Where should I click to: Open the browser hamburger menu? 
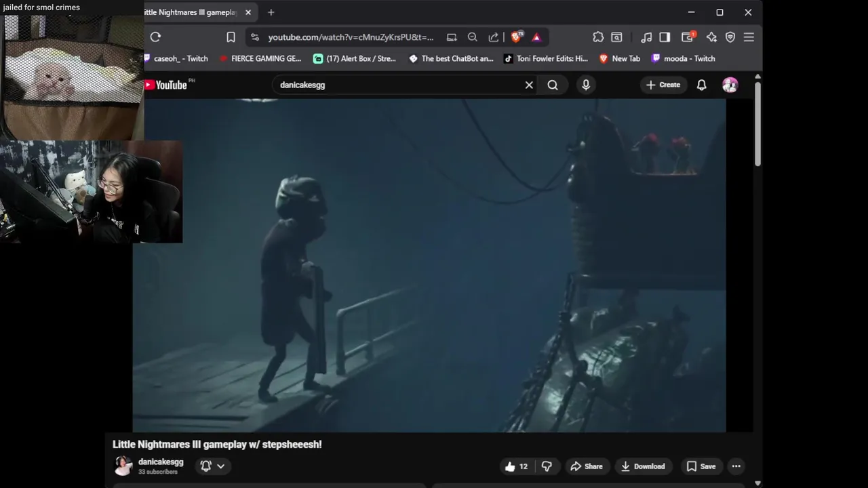749,37
